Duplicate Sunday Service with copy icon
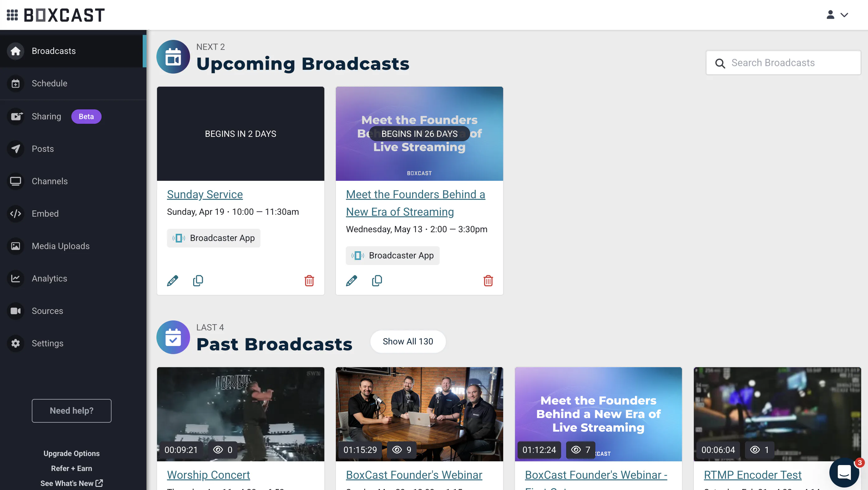 coord(198,281)
